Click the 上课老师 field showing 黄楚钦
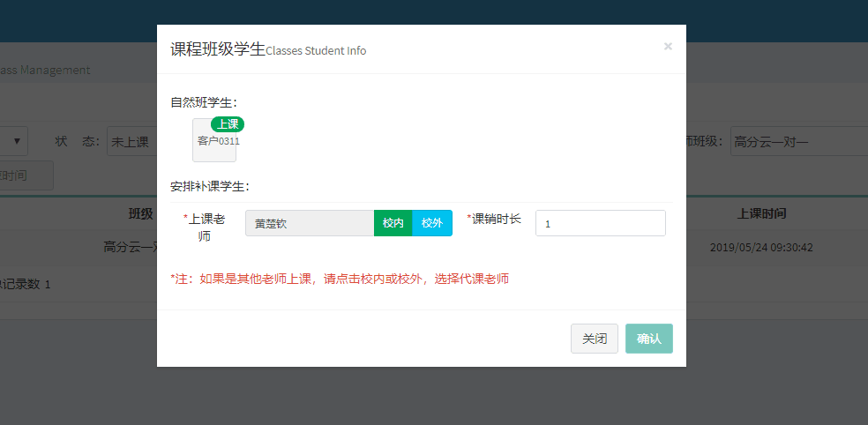868x425 pixels. coord(309,223)
